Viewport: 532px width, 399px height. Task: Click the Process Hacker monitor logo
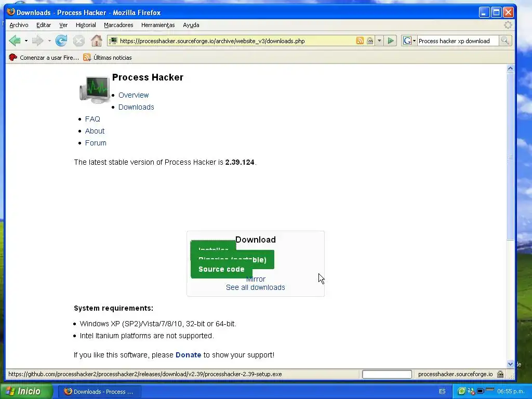pyautogui.click(x=95, y=89)
